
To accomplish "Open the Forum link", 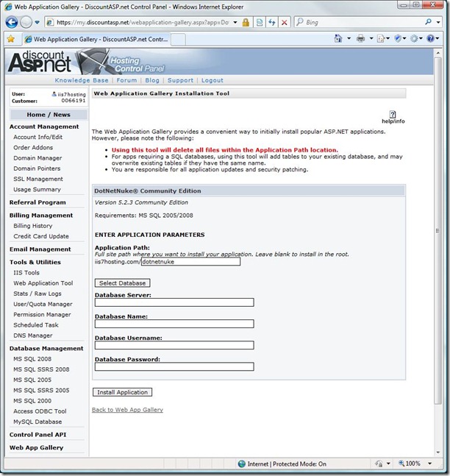I will tap(126, 80).
